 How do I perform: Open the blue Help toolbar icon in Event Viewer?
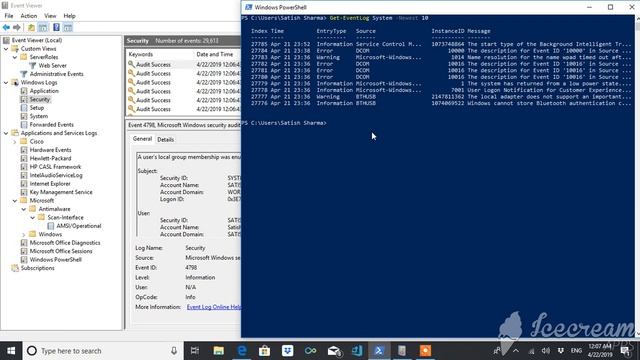56,27
